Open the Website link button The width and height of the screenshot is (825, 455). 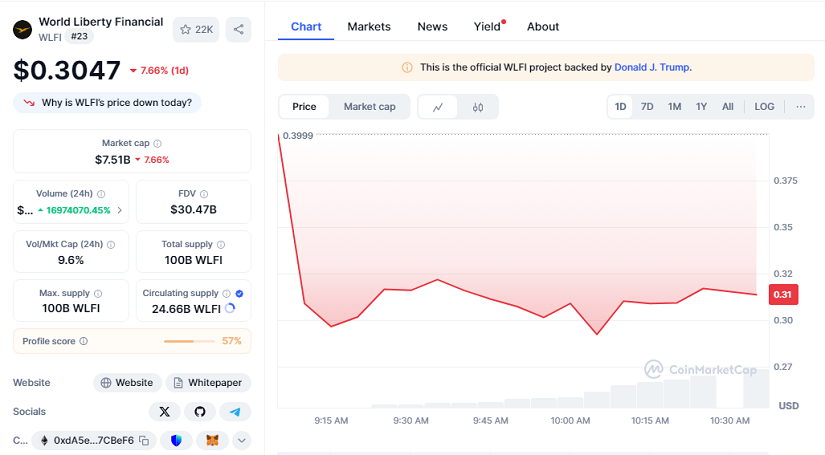127,383
